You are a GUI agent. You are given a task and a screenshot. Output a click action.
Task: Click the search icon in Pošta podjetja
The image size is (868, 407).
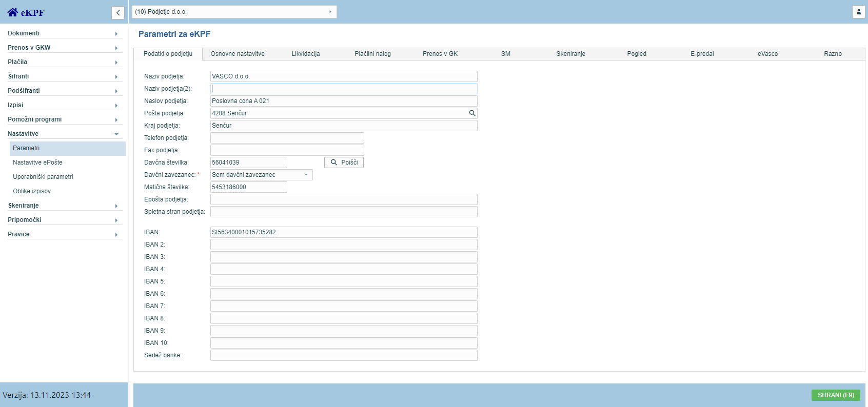(x=472, y=113)
